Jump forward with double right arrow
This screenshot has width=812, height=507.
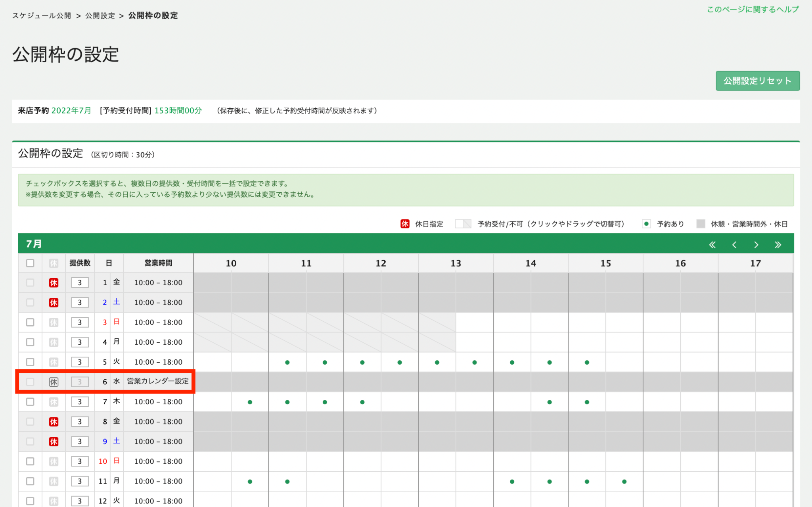[x=778, y=245]
